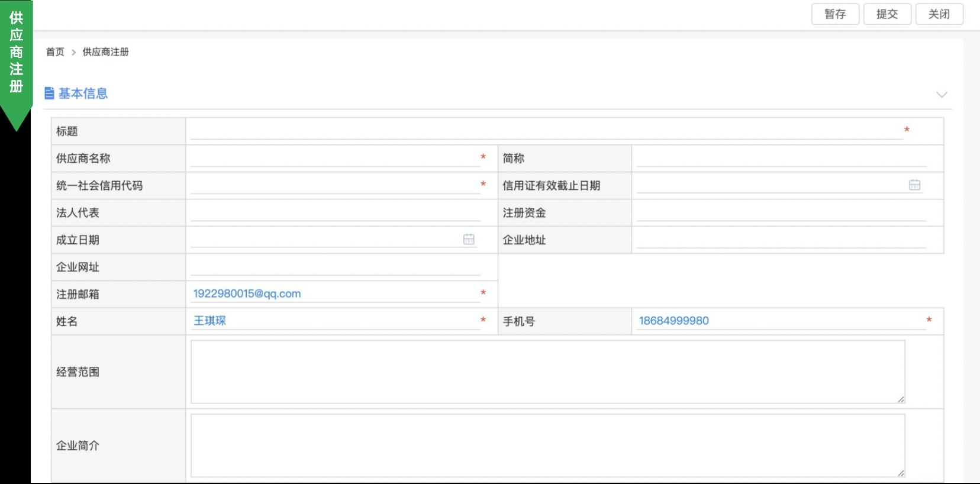
Task: Collapse the 基本信息 section chevron
Action: [x=942, y=95]
